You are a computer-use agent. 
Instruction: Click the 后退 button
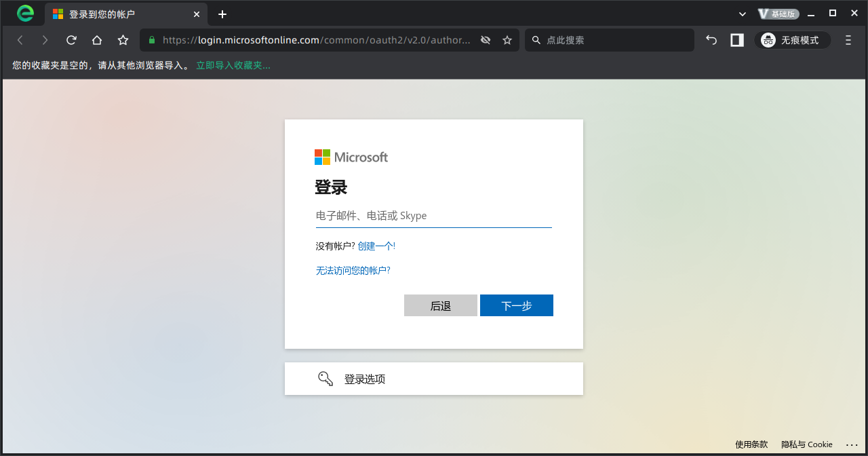441,305
